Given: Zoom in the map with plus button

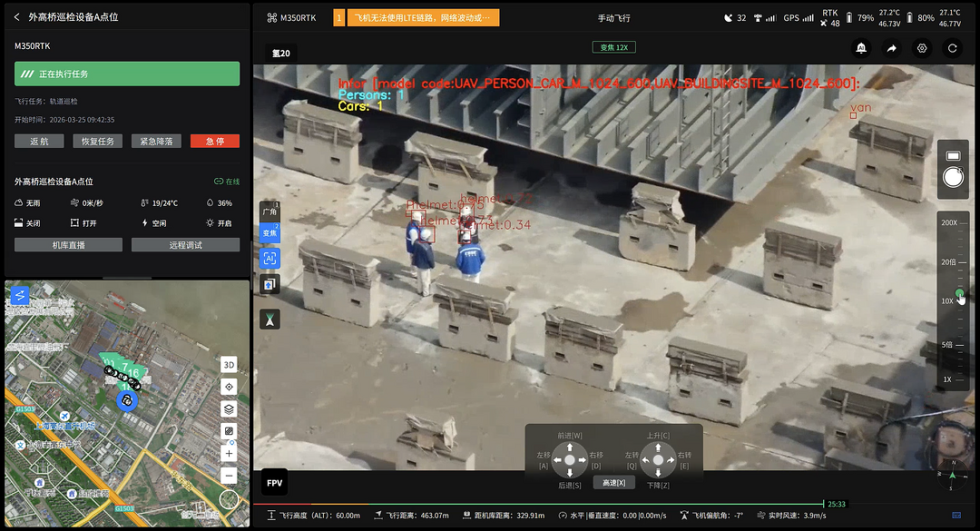Looking at the screenshot, I should pos(230,454).
